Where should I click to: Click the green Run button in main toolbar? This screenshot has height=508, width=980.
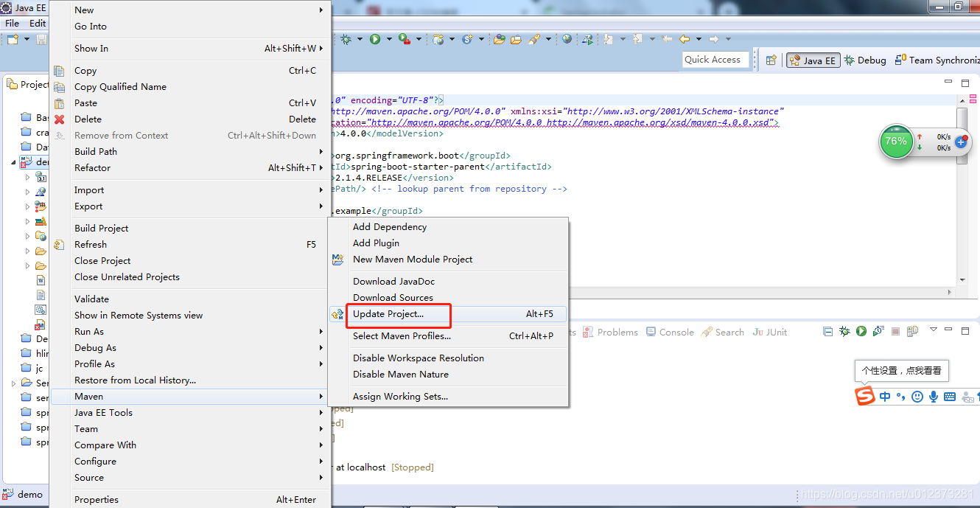375,39
